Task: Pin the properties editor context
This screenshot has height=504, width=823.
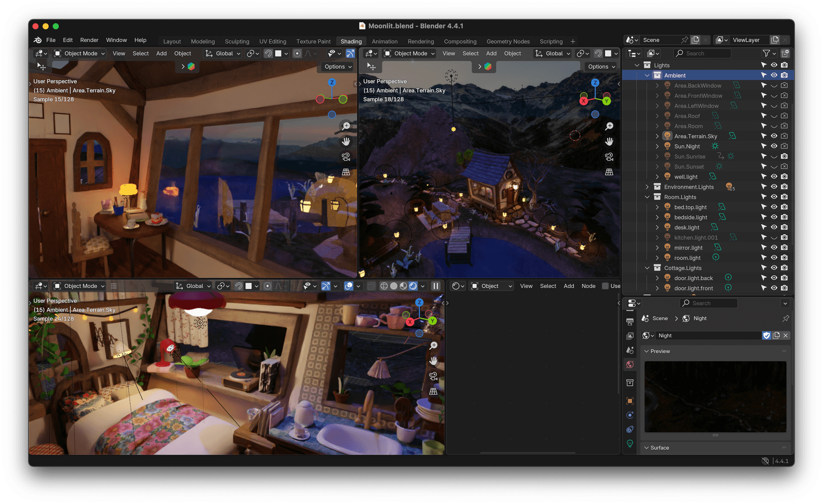Action: [786, 318]
